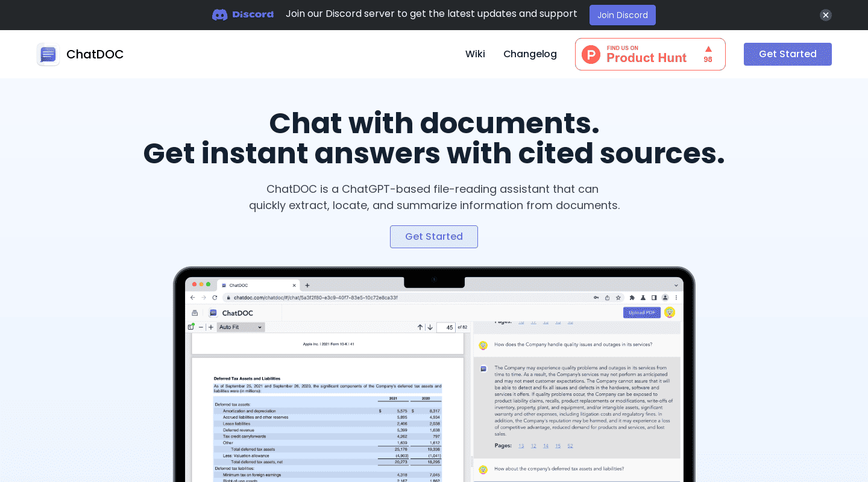Click cited page link 14 under the answer
This screenshot has height=482, width=868.
tap(546, 446)
